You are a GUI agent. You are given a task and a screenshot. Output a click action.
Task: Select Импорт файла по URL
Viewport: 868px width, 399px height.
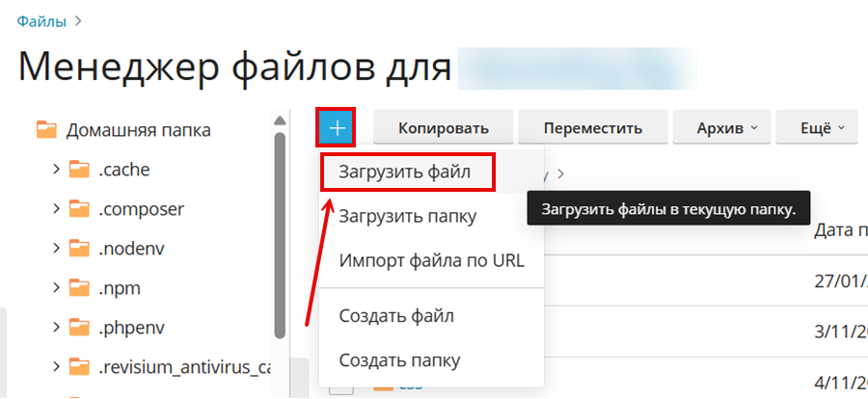coord(431,260)
